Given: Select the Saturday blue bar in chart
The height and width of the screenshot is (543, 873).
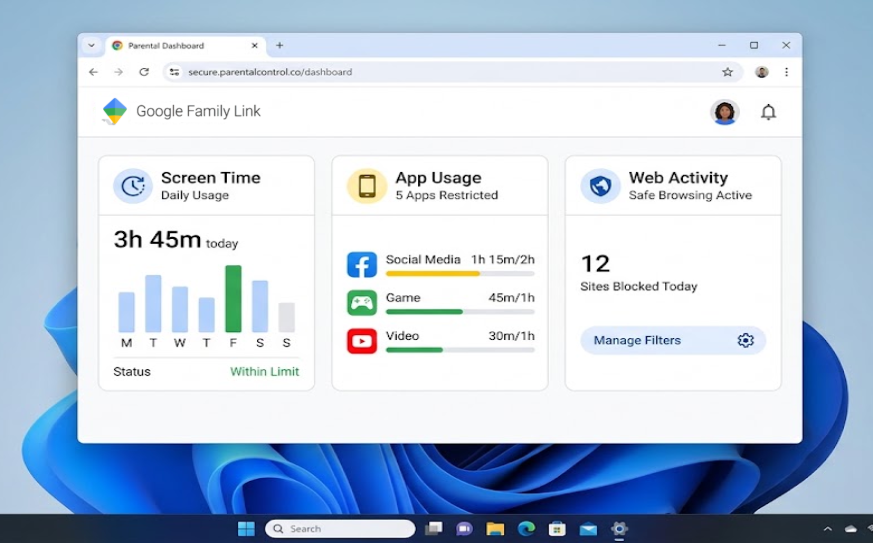Looking at the screenshot, I should pyautogui.click(x=260, y=306).
